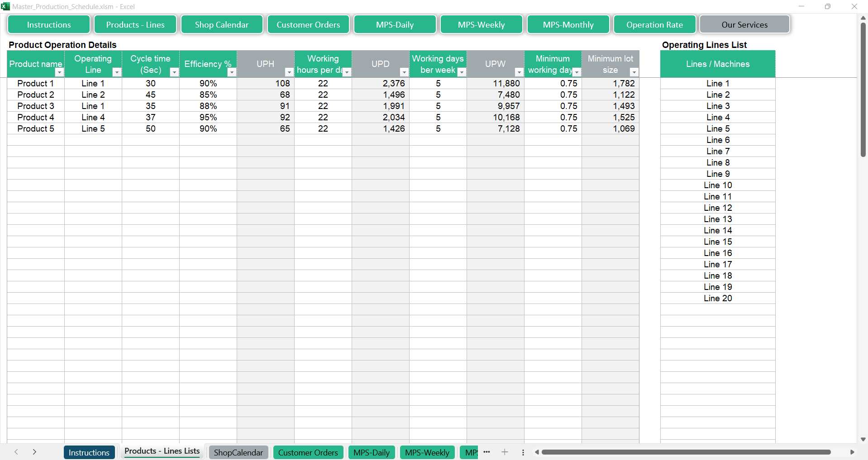The image size is (868, 460).
Task: Switch to the ShopCalendar sheet tab
Action: click(238, 452)
